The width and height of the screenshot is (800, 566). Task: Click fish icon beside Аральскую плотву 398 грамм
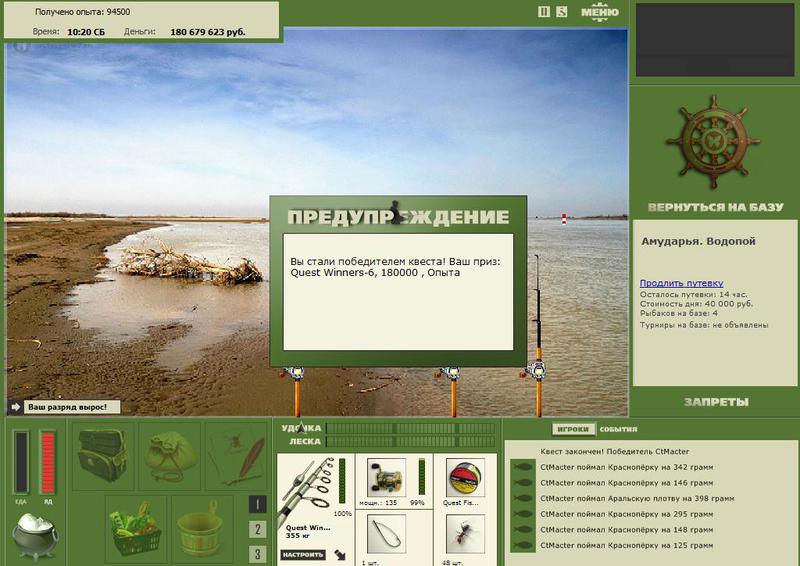[x=522, y=498]
